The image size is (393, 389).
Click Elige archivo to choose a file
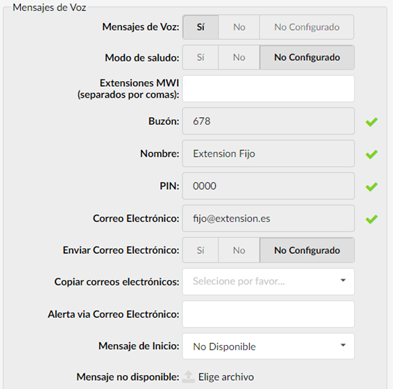(x=226, y=377)
